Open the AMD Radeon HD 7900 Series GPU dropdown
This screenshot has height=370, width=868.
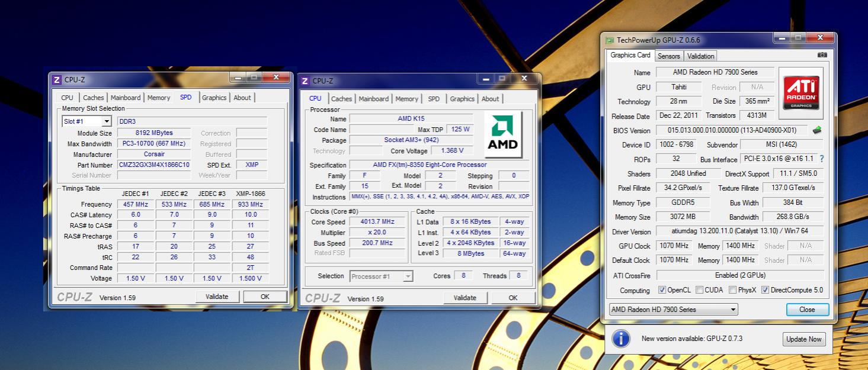pos(674,310)
